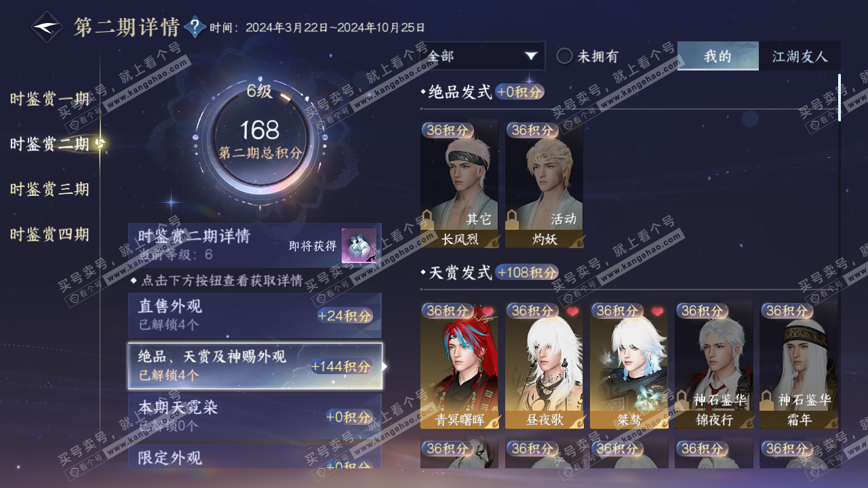Expand the 本期天霓染 details row
This screenshot has height=488, width=868.
pos(255,416)
